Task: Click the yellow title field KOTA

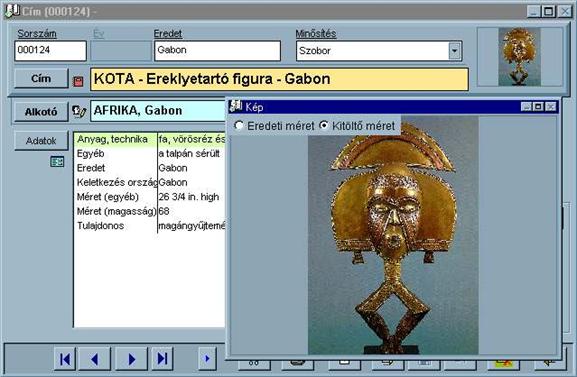Action: (279, 79)
